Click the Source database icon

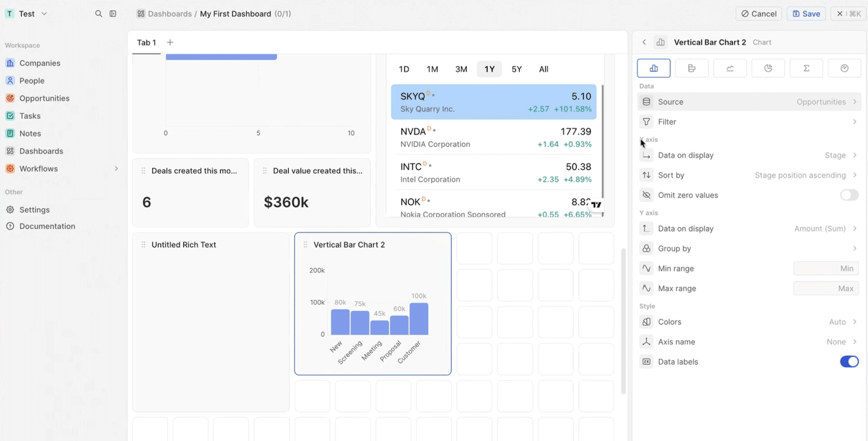coord(646,101)
